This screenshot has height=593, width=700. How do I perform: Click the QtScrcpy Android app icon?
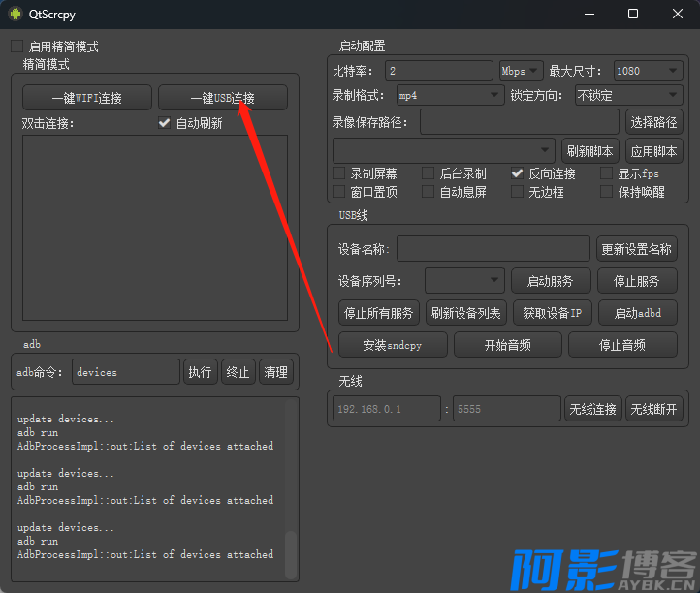click(16, 14)
